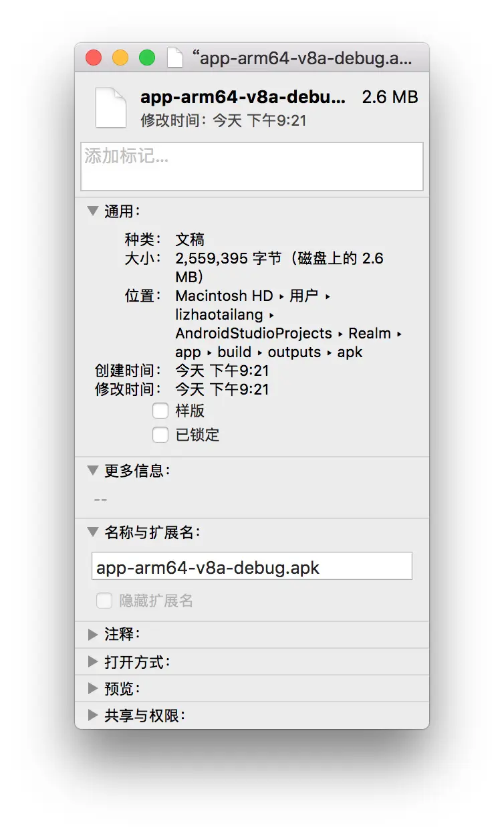Click the apk folder at path end
Image resolution: width=504 pixels, height=836 pixels.
coord(350,352)
